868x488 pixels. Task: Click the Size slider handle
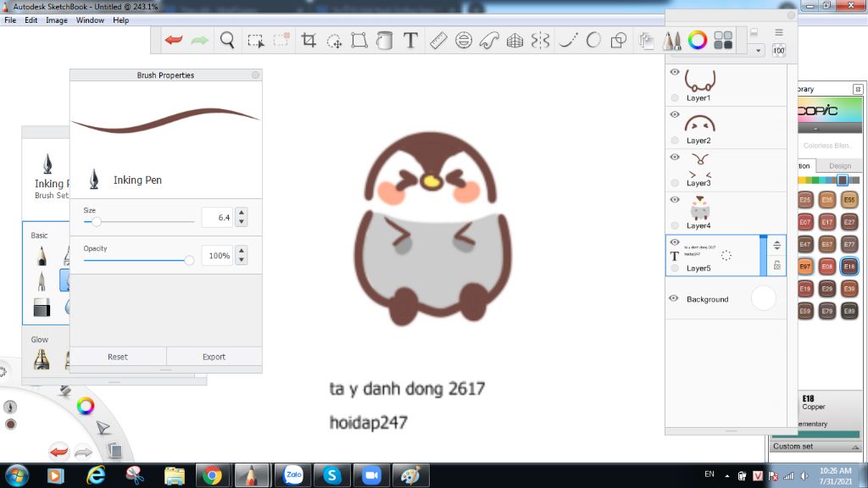click(x=97, y=222)
